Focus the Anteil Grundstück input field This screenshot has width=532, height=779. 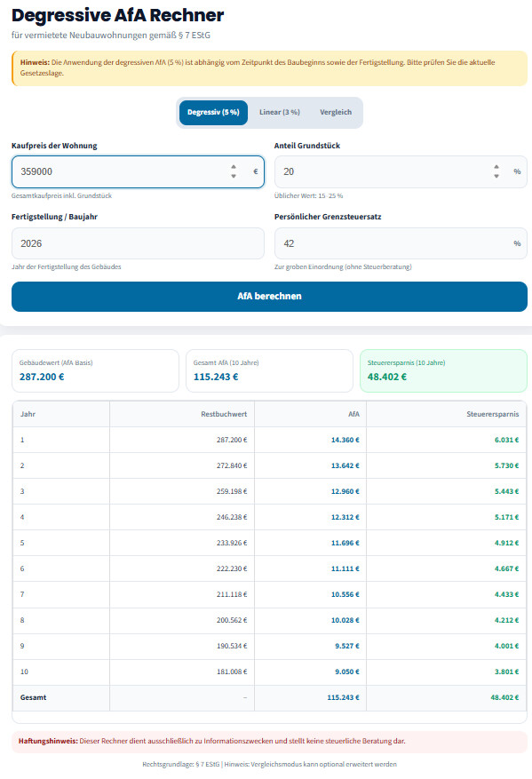(x=401, y=172)
